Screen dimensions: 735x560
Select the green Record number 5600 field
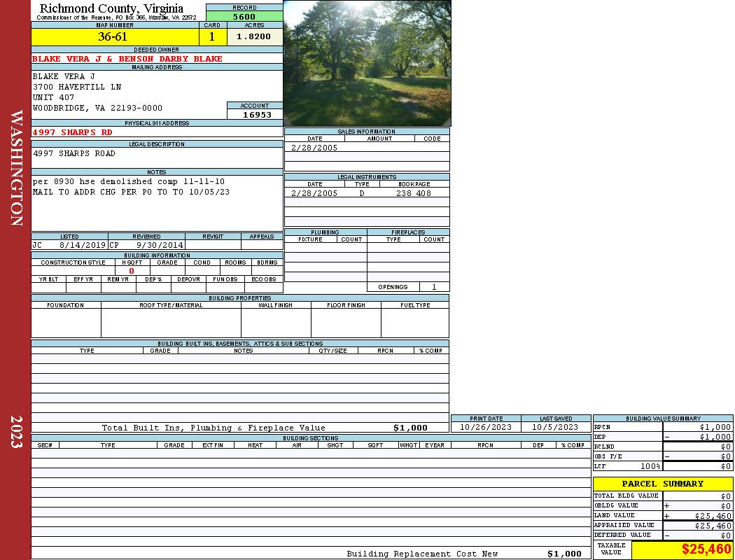pyautogui.click(x=244, y=17)
